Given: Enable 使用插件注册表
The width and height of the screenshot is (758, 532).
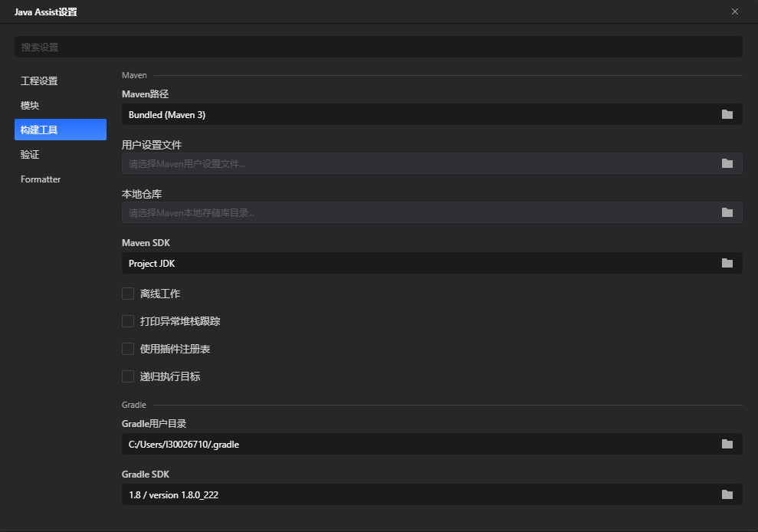Looking at the screenshot, I should pos(128,349).
